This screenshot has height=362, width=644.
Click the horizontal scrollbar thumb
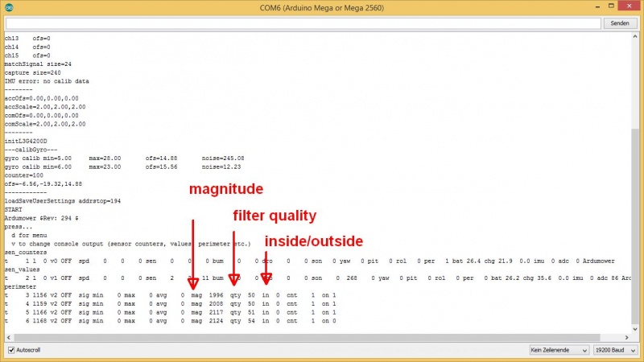(x=308, y=337)
